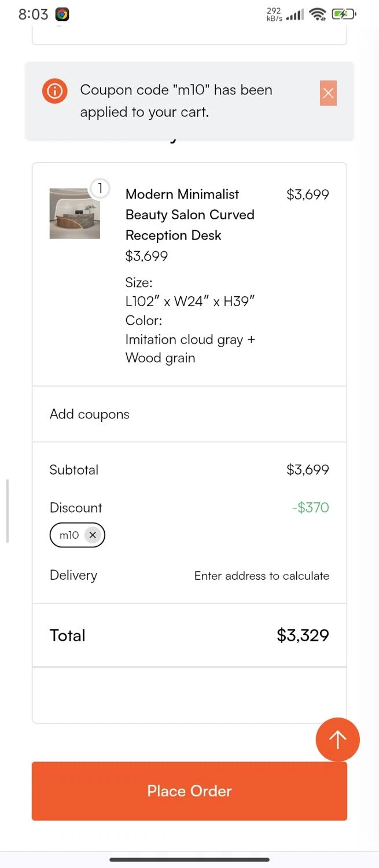Click the orange info icon in notification
The image size is (379, 868).
[x=55, y=91]
